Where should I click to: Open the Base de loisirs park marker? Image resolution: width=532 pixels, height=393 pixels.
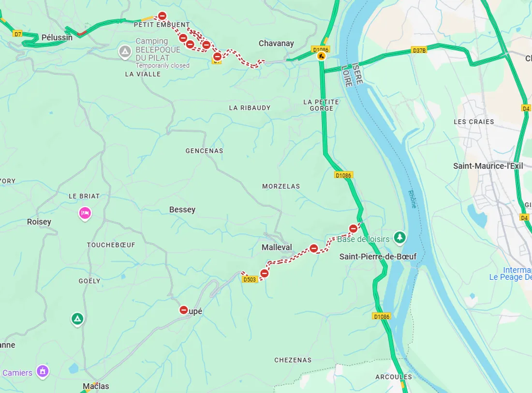(x=399, y=238)
